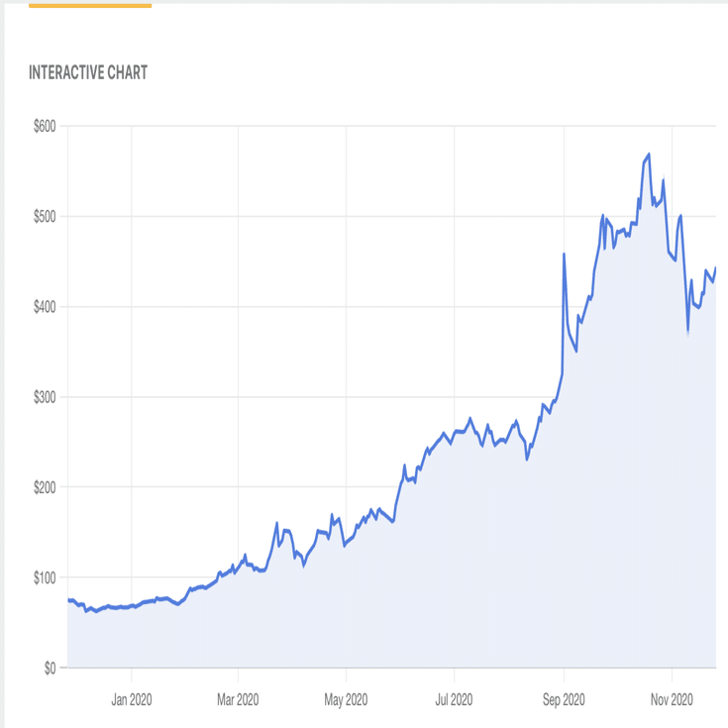This screenshot has height=728, width=728.
Task: Click the $200 y-axis label
Action: coord(44,486)
